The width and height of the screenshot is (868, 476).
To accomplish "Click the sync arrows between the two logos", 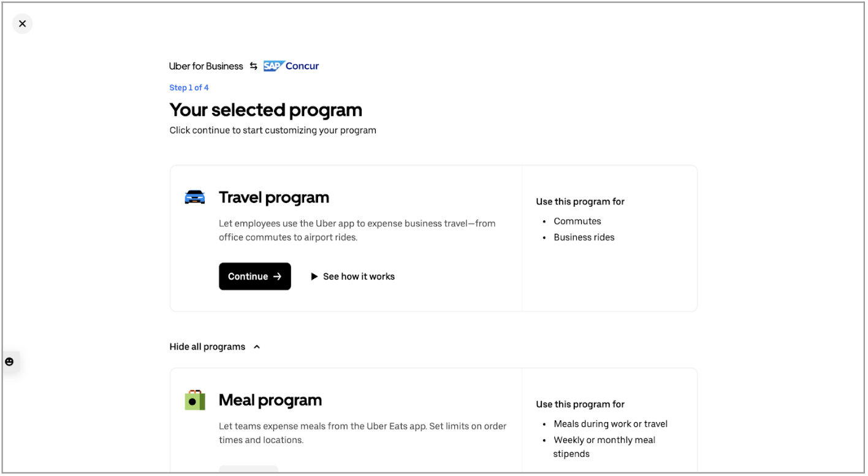I will (x=254, y=66).
